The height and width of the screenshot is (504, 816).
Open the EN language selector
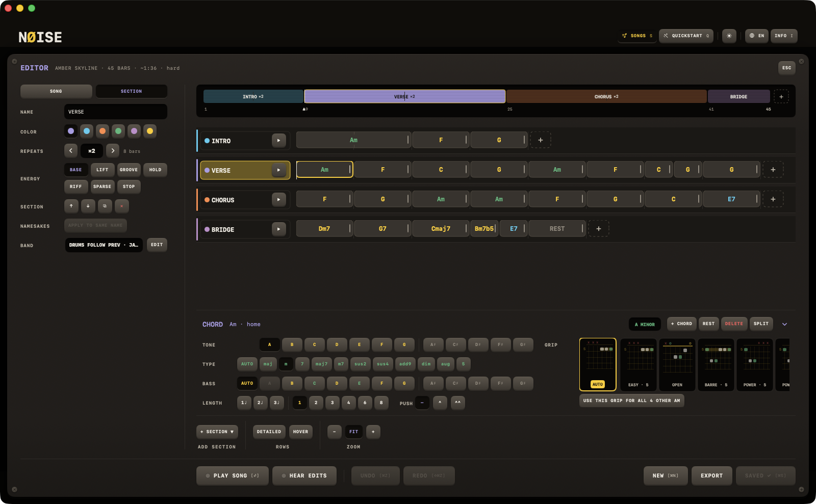(x=757, y=36)
